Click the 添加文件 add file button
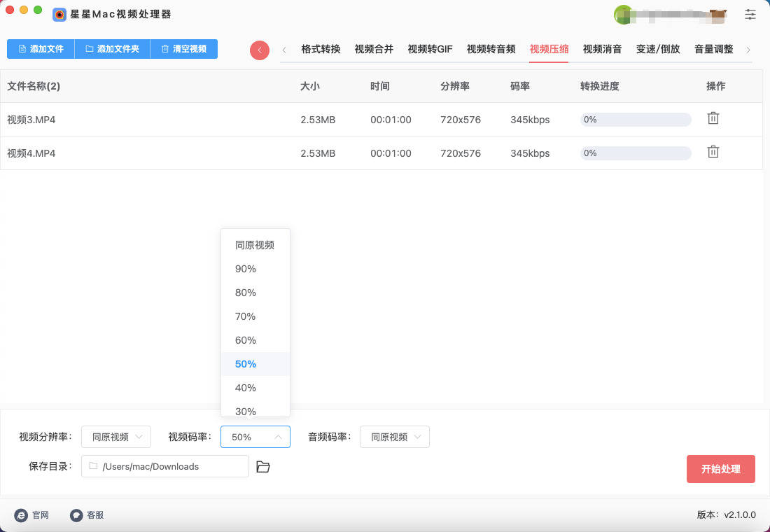Image resolution: width=770 pixels, height=532 pixels. 41,49
